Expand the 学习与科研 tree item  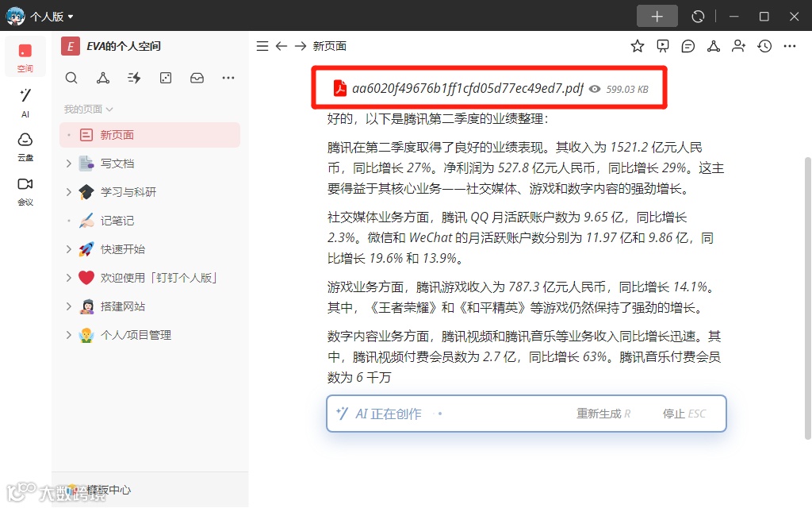click(x=69, y=192)
